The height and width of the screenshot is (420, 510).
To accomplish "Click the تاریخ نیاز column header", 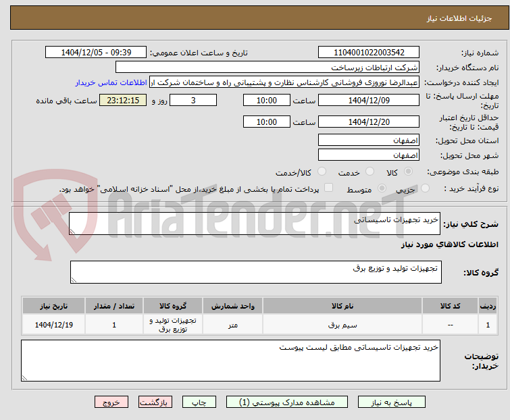I will [53, 306].
